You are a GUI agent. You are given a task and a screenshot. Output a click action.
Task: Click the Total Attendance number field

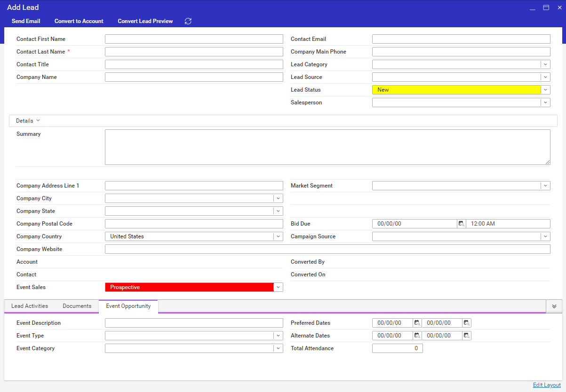[x=398, y=348]
